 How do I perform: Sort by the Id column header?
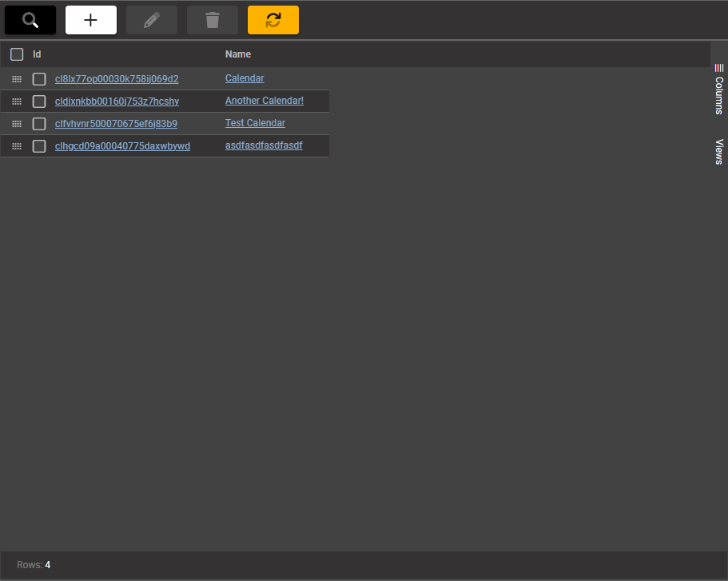point(37,54)
